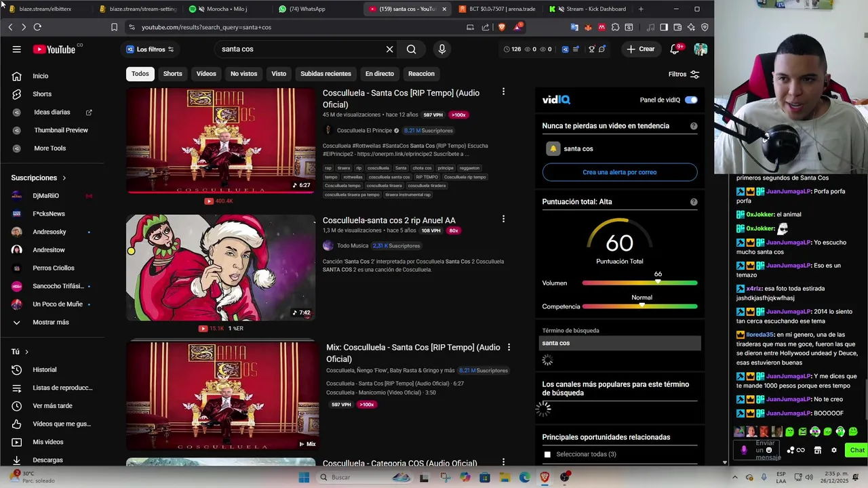The height and width of the screenshot is (488, 868).
Task: Start voice search with the microphone
Action: (442, 49)
